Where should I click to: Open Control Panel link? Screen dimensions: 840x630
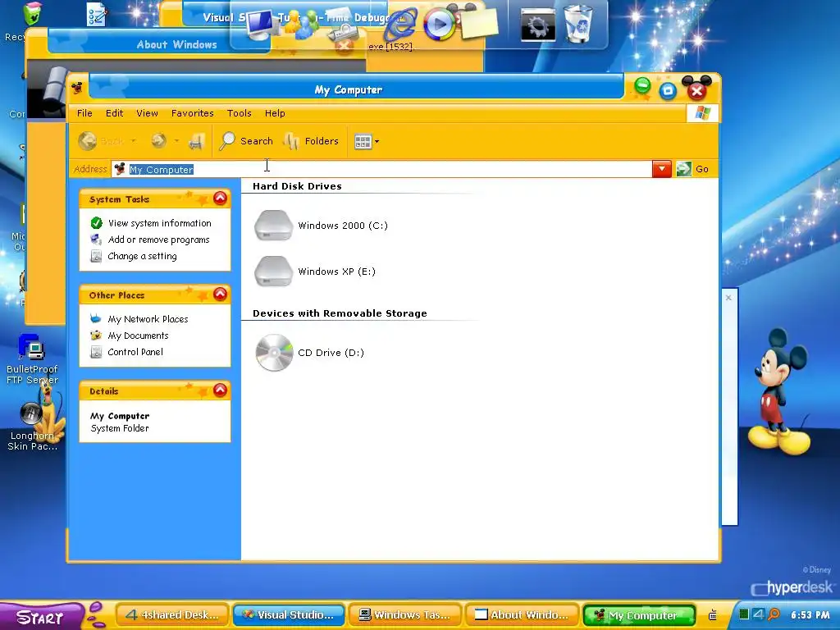coord(135,352)
